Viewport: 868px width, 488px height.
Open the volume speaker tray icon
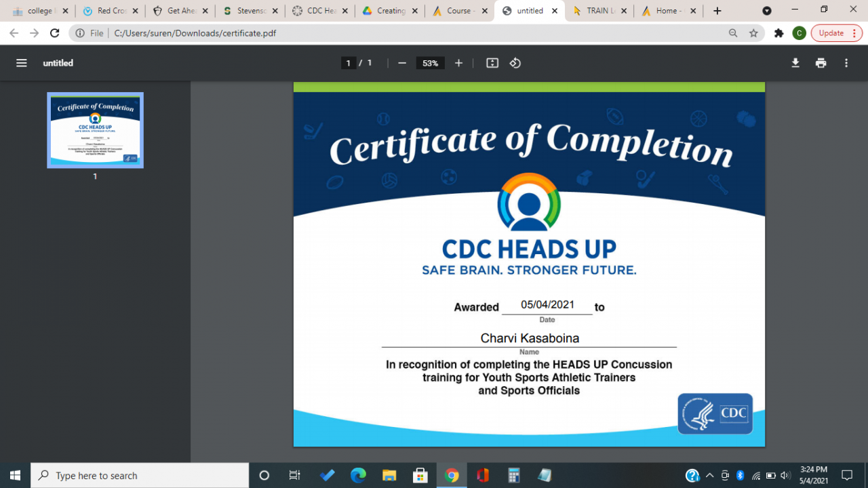point(786,475)
